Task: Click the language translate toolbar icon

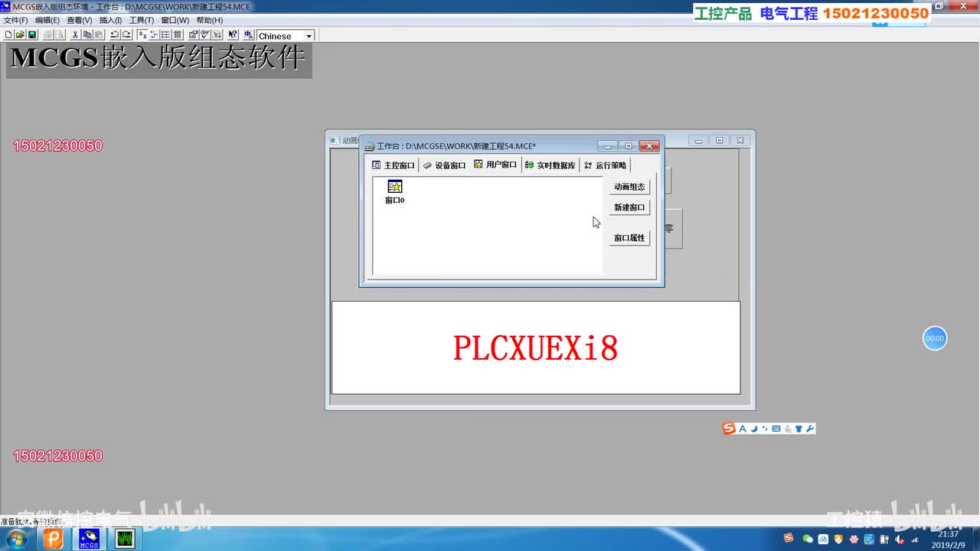Action: (248, 35)
